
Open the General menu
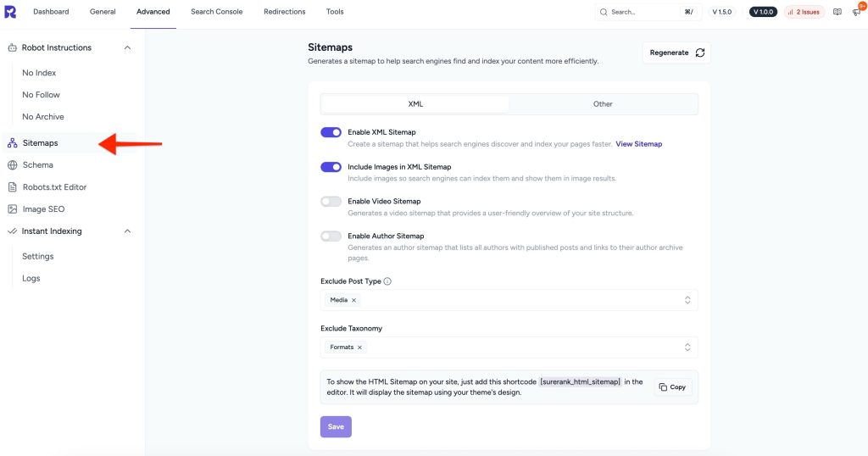point(103,12)
